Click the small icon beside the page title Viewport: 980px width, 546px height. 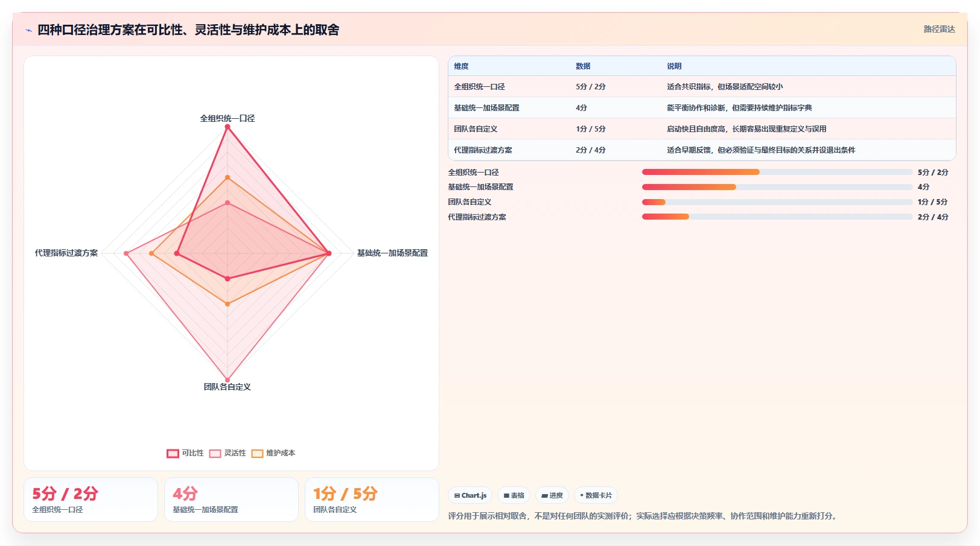click(x=28, y=30)
